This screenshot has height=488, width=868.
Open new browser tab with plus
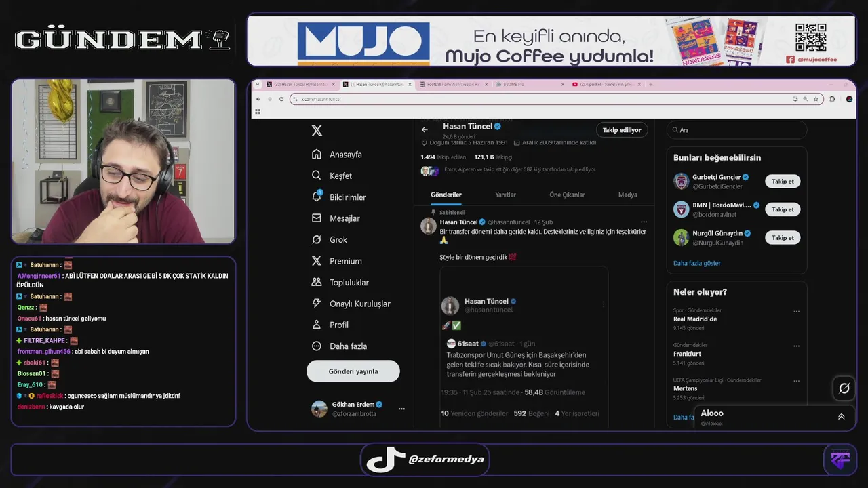click(650, 85)
